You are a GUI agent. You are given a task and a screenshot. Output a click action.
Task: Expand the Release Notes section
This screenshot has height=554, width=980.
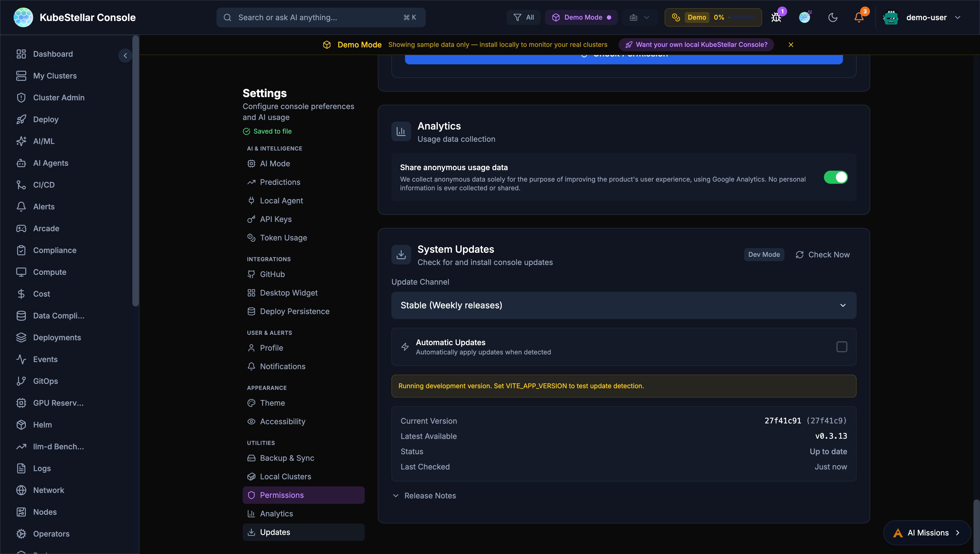coord(425,495)
